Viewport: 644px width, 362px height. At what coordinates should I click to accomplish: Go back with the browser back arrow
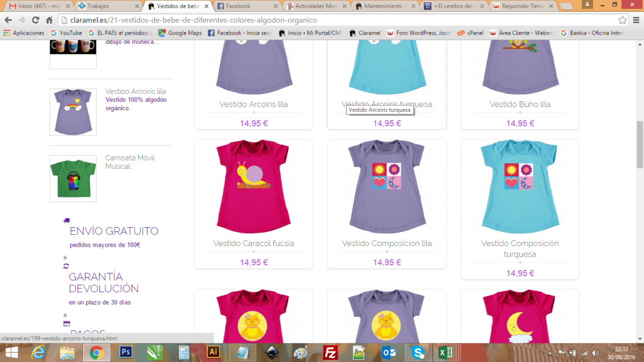point(8,20)
